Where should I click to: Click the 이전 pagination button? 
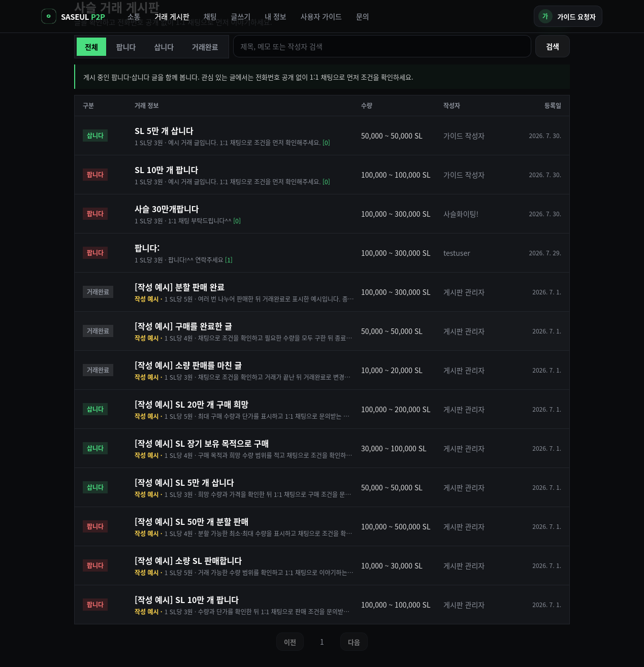click(x=290, y=642)
